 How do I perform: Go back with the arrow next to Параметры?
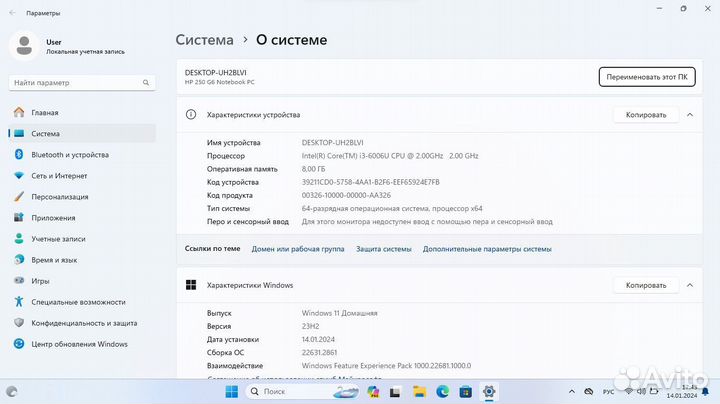point(12,13)
